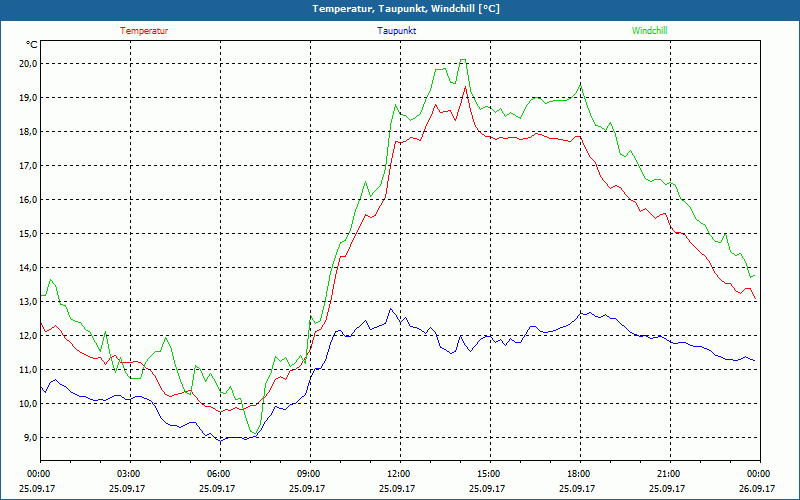Click the 18,0 y-axis value
Screen dimensions: 800x500
(28, 132)
